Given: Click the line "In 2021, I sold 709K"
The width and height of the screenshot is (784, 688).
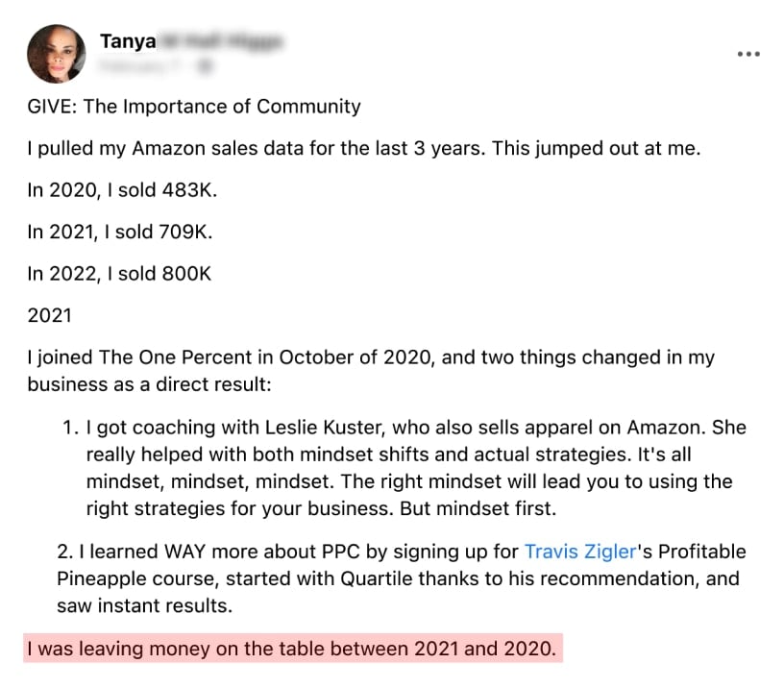Looking at the screenshot, I should [120, 232].
